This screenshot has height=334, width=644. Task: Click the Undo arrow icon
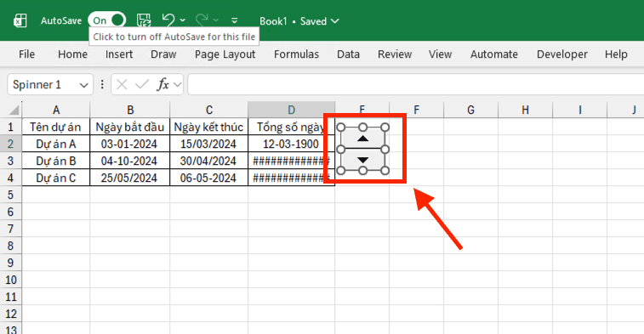(168, 20)
